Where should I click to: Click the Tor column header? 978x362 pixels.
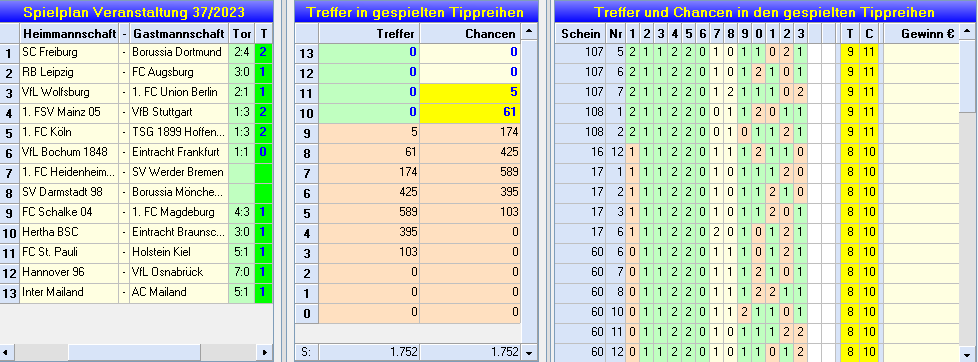(241, 33)
